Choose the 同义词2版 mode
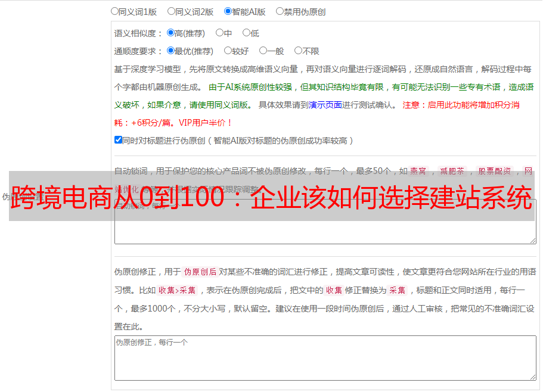This screenshot has width=543, height=392. coord(171,11)
